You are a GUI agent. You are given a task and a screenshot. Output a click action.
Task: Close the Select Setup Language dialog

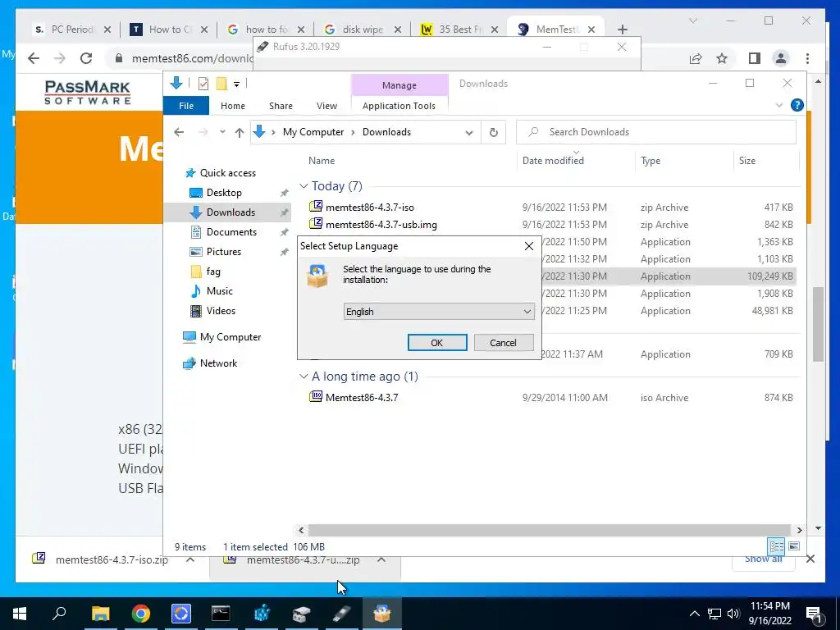click(529, 246)
